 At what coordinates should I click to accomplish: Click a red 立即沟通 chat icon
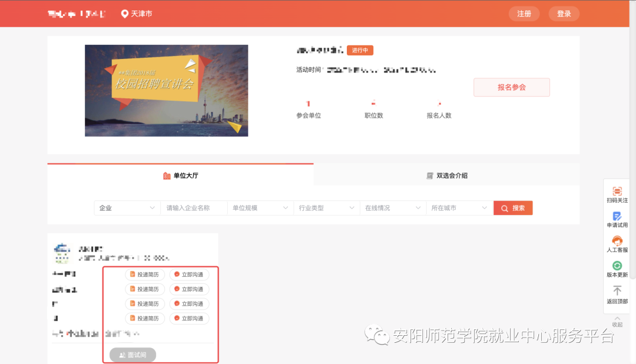(x=176, y=274)
